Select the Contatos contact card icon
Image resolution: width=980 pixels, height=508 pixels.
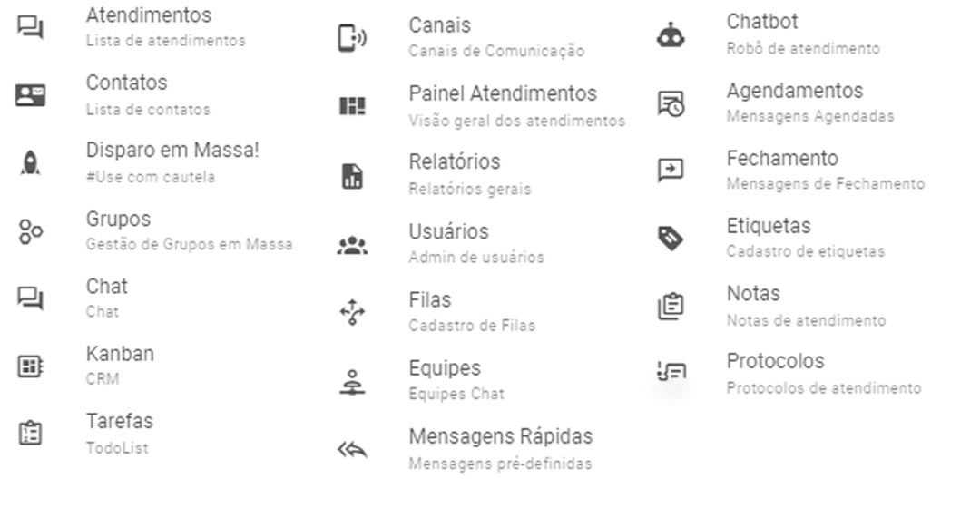coord(30,95)
